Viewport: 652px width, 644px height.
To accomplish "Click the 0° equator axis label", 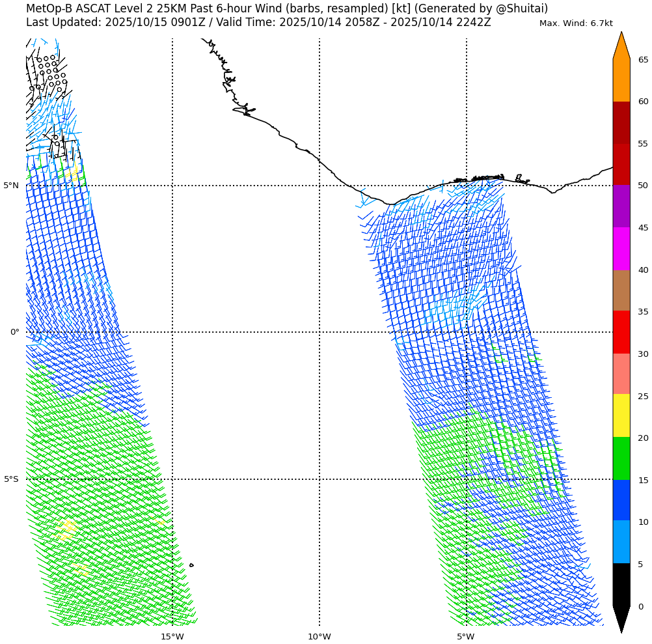I will click(x=14, y=332).
